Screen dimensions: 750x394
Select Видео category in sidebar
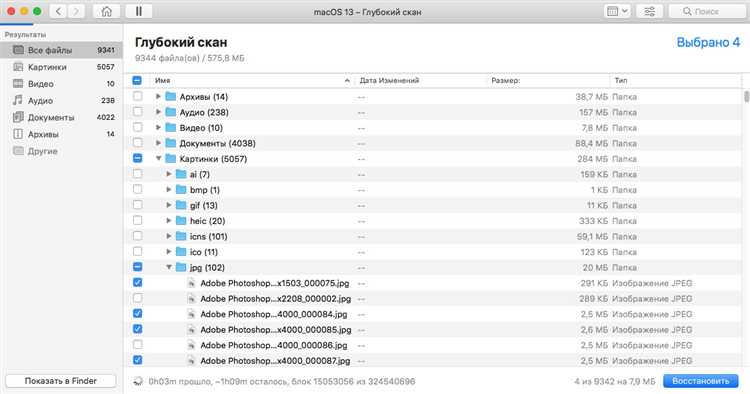[61, 84]
